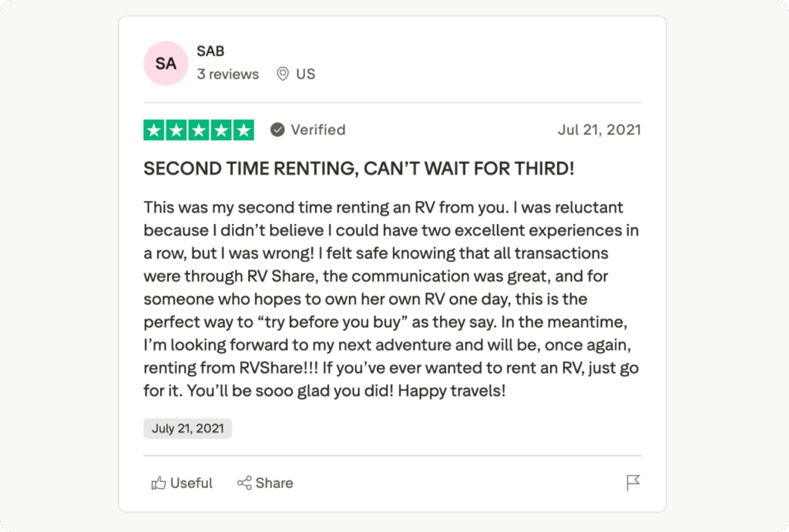The height and width of the screenshot is (532, 789).
Task: Click the US country label
Action: 306,74
